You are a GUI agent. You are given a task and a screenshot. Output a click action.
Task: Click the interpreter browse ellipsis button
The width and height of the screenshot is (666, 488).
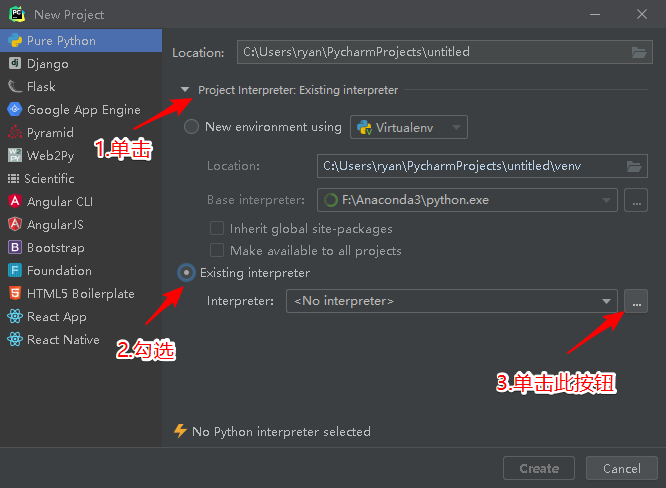tap(636, 300)
